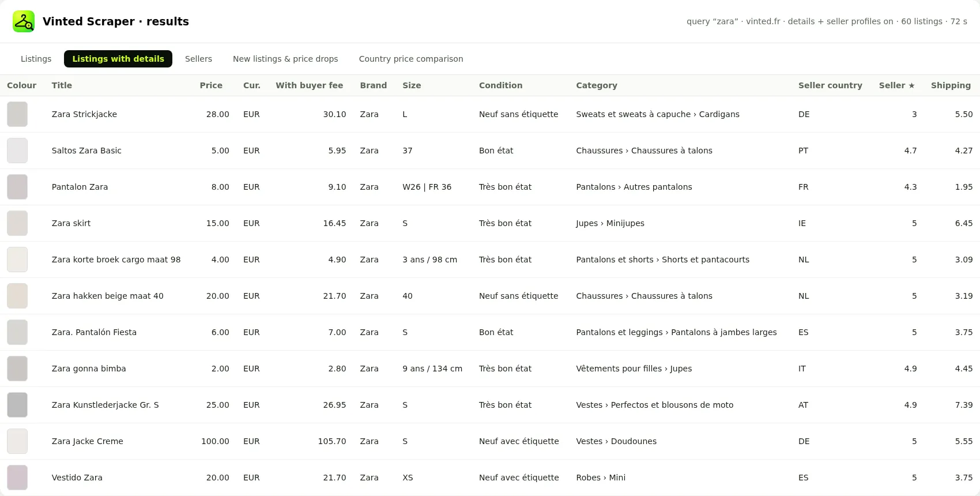The height and width of the screenshot is (496, 980).
Task: Click the price cell 100.00
Action: (215, 441)
